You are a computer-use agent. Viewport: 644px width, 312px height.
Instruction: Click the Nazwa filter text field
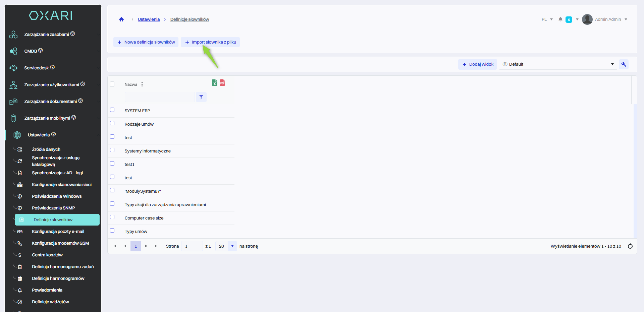tap(160, 97)
